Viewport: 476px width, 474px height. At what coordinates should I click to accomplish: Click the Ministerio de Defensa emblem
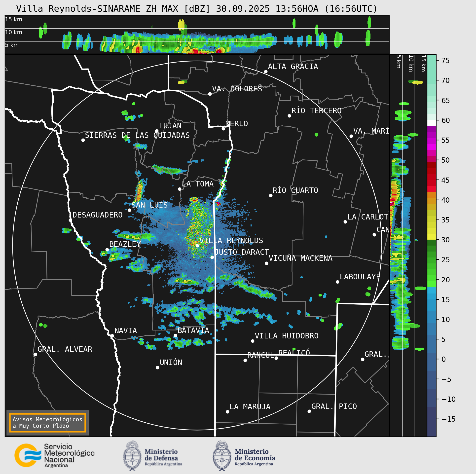132,455
